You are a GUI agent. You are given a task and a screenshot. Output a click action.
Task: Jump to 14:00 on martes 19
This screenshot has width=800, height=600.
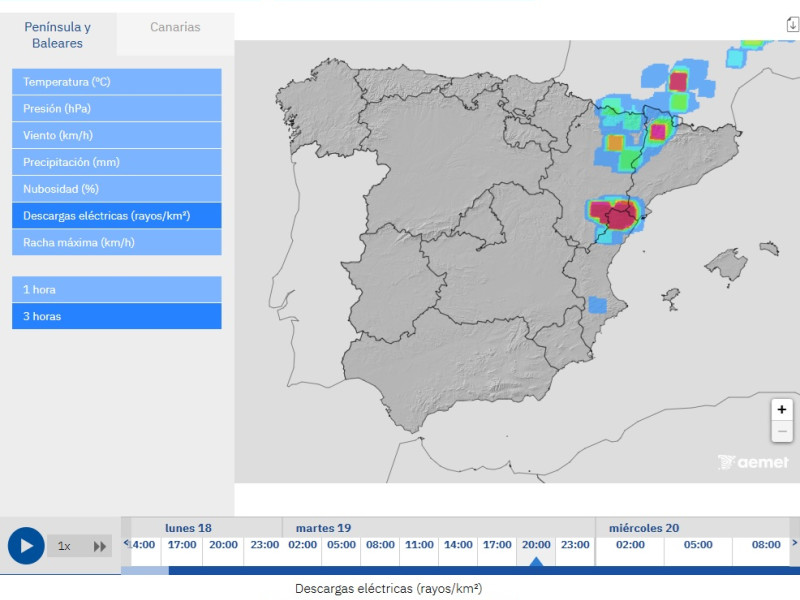tap(458, 545)
